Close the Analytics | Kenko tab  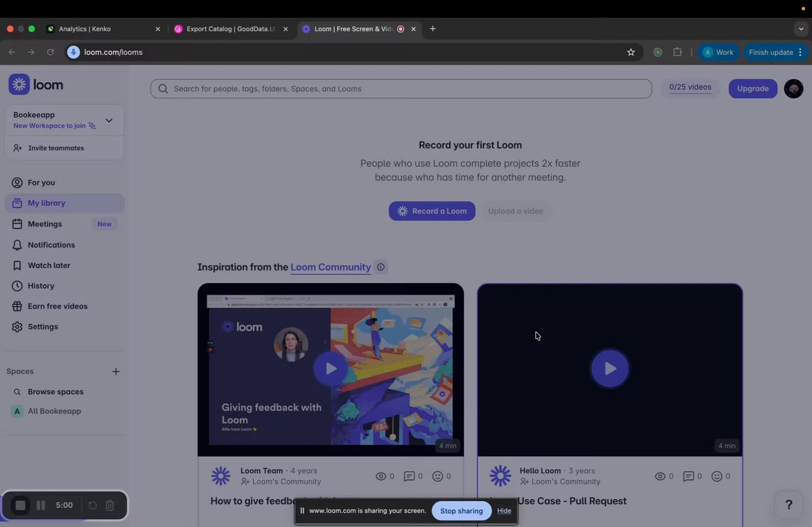point(158,29)
